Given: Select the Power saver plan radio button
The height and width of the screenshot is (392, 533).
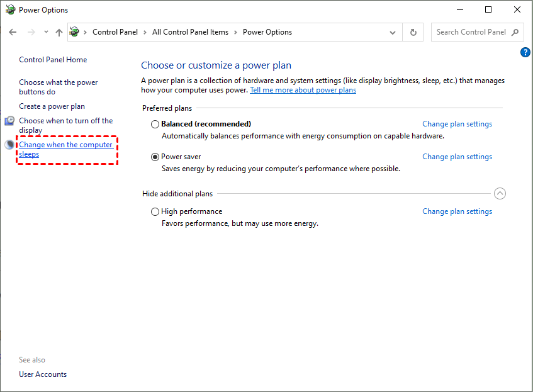Looking at the screenshot, I should click(155, 157).
